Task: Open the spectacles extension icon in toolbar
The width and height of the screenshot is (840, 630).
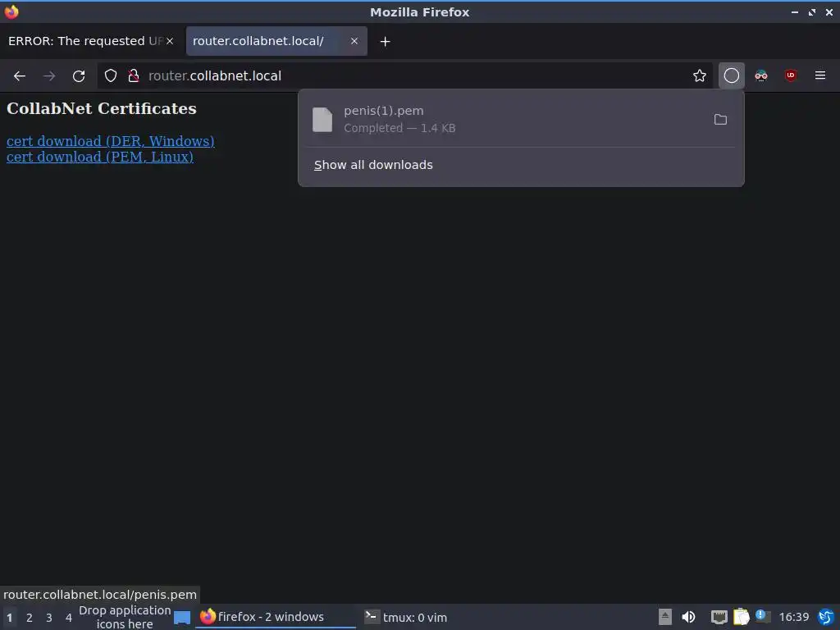Action: pyautogui.click(x=760, y=75)
